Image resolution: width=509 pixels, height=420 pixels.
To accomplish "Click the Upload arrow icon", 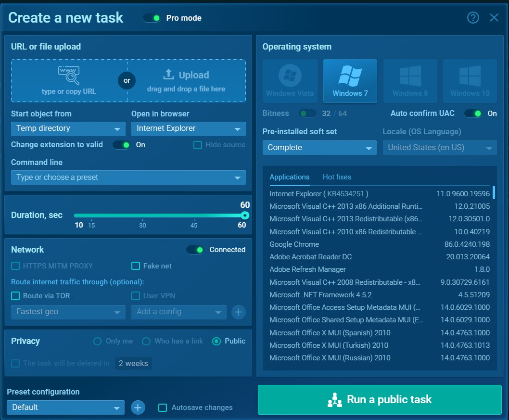I will [168, 74].
